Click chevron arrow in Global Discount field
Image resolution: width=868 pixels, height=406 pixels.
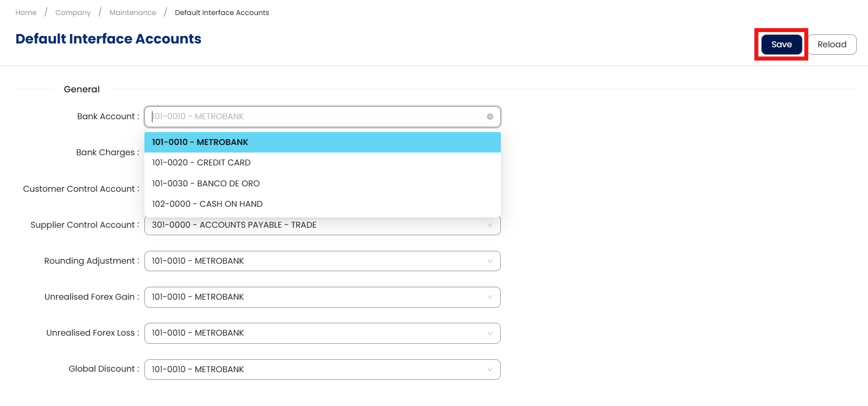490,369
